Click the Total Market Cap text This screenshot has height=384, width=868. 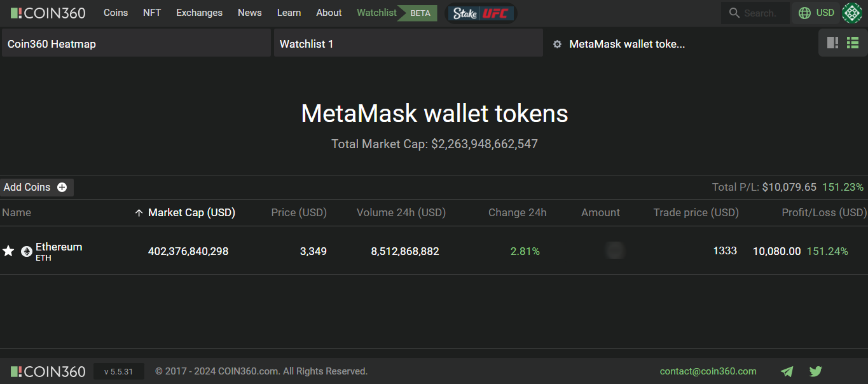tap(434, 144)
